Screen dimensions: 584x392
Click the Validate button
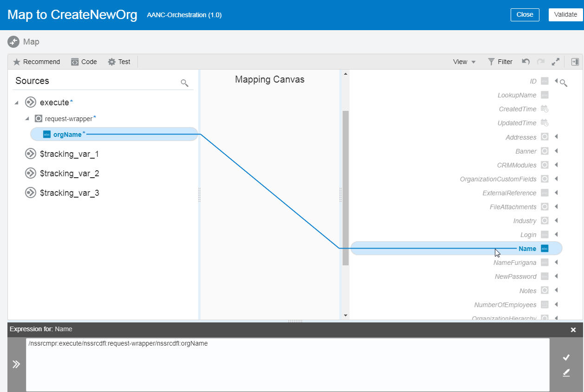(565, 14)
